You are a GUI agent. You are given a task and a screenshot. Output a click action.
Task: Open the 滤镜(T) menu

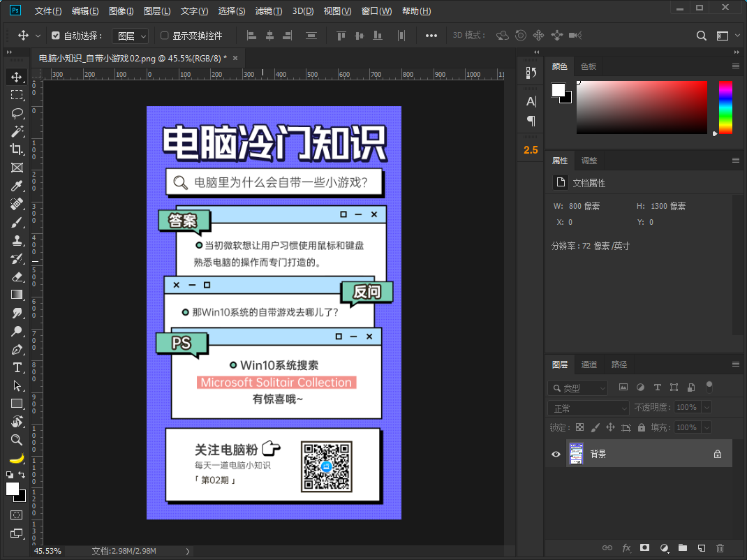[x=269, y=11]
